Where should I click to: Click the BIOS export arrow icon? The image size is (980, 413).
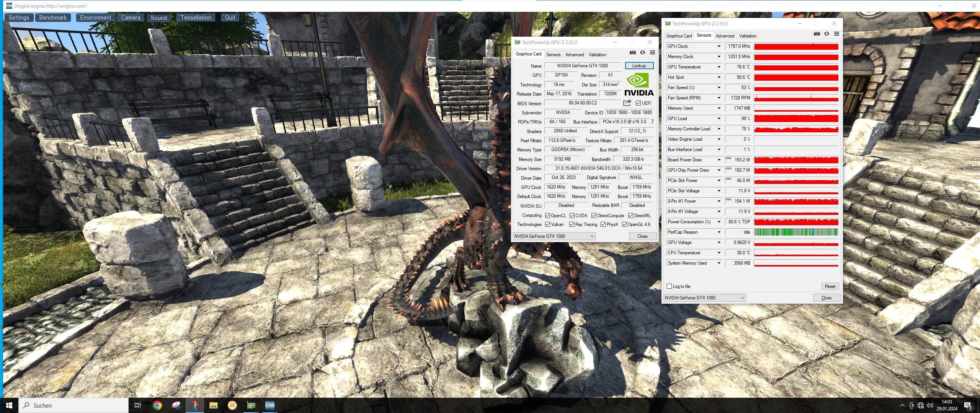(x=627, y=102)
